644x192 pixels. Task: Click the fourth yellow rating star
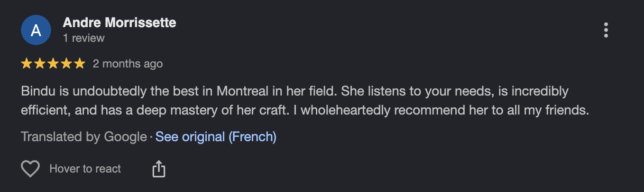point(66,63)
